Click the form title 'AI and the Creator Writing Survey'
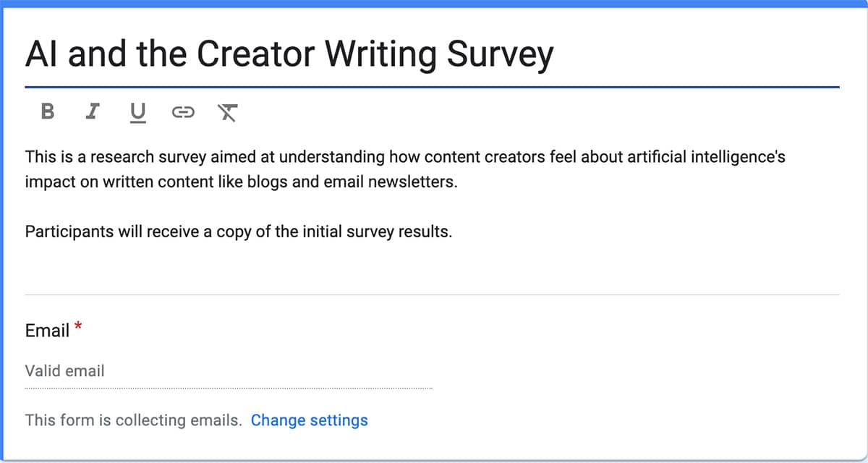This screenshot has width=868, height=463. (x=289, y=54)
